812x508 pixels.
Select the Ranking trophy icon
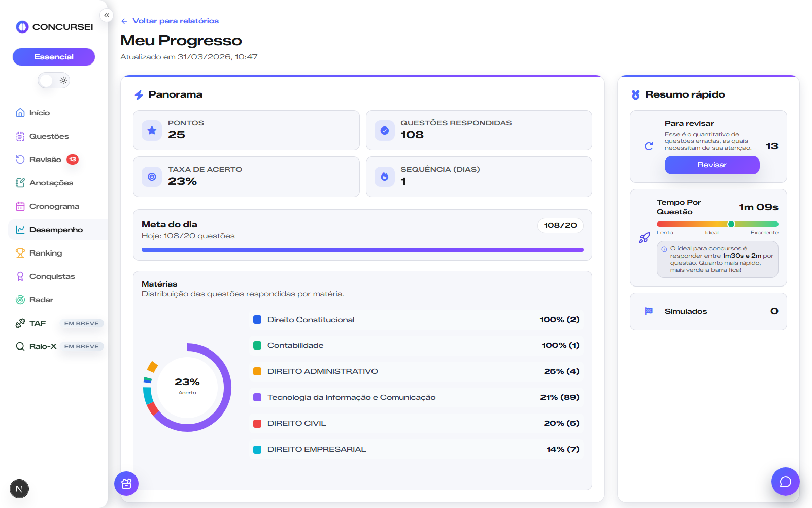tap(20, 252)
